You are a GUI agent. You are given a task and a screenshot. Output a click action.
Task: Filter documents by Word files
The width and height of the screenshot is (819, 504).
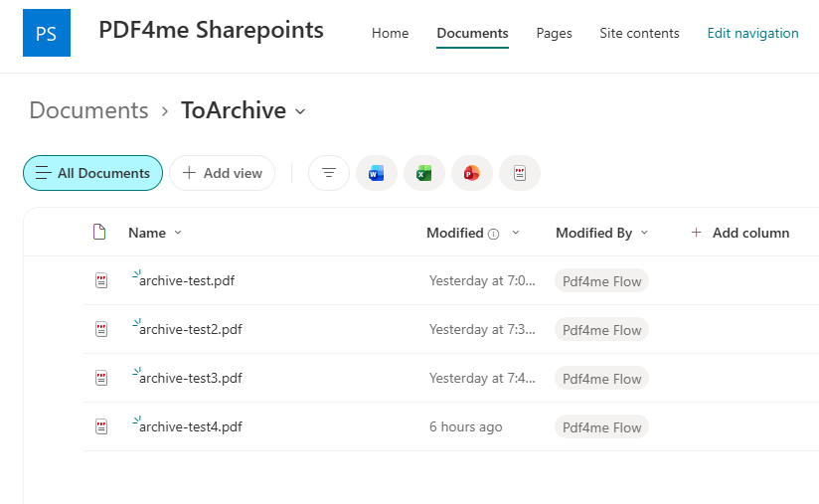376,173
